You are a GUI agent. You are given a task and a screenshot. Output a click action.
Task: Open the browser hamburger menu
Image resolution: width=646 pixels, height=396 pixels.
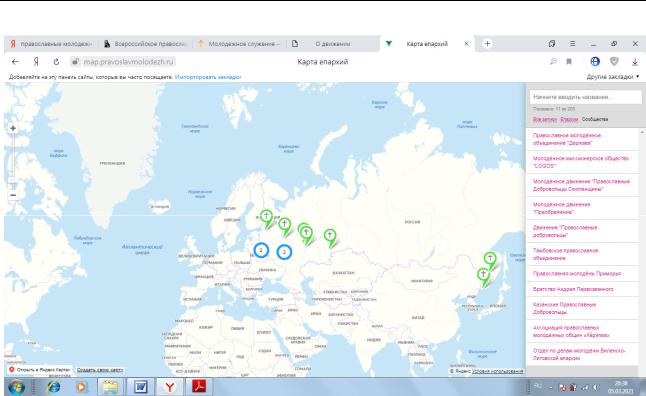click(x=573, y=43)
